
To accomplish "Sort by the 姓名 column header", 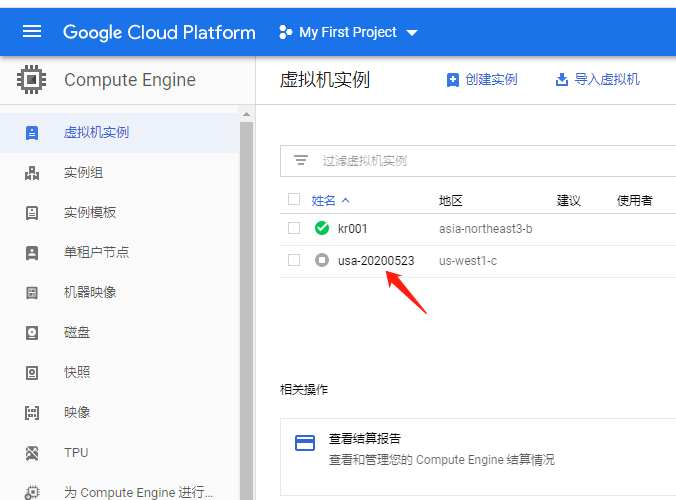I will pos(323,200).
